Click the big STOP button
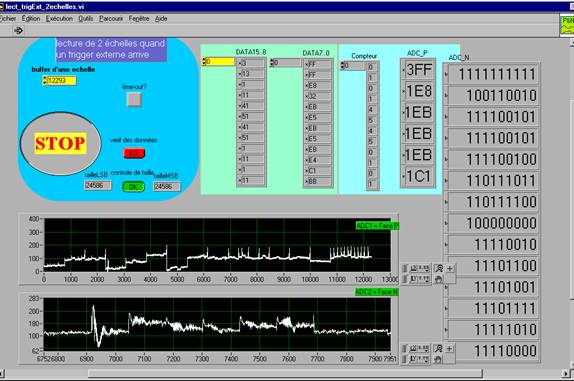The height and width of the screenshot is (381, 574). [60, 143]
